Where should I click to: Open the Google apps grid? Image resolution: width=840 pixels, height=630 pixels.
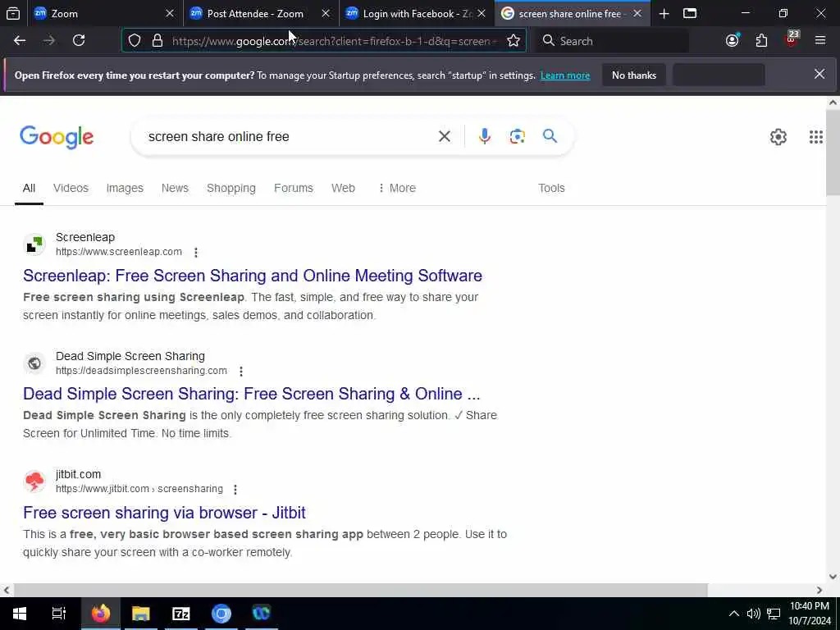pyautogui.click(x=816, y=137)
